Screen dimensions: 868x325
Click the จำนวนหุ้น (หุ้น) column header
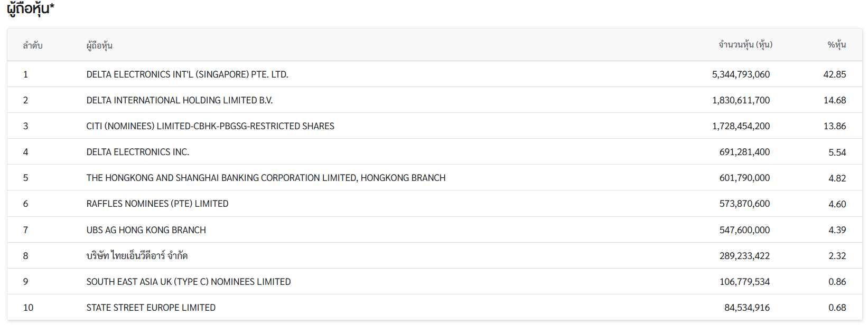[x=745, y=45]
